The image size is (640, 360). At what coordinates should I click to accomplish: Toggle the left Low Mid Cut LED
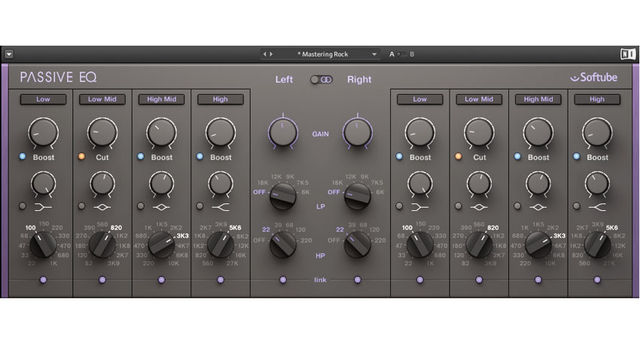tap(82, 156)
